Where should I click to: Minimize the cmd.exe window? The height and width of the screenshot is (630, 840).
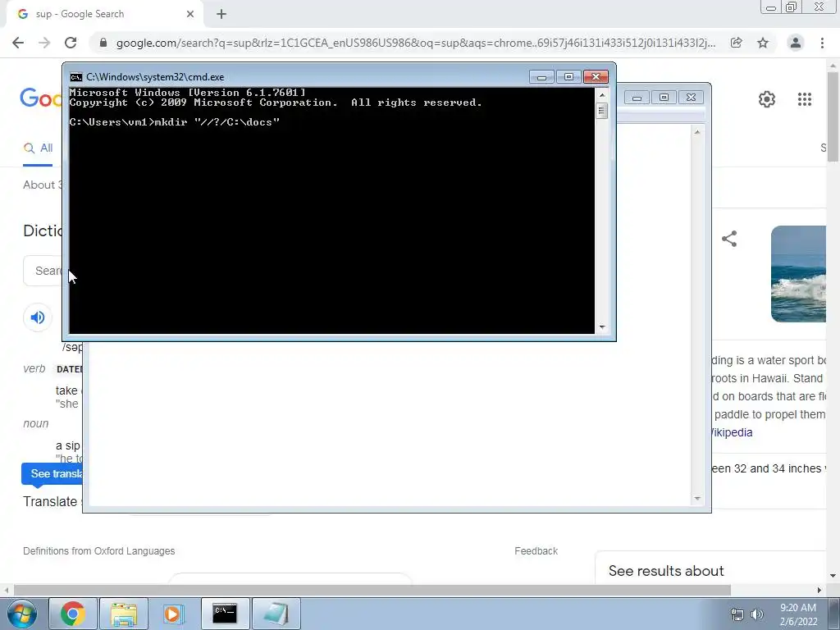point(541,77)
